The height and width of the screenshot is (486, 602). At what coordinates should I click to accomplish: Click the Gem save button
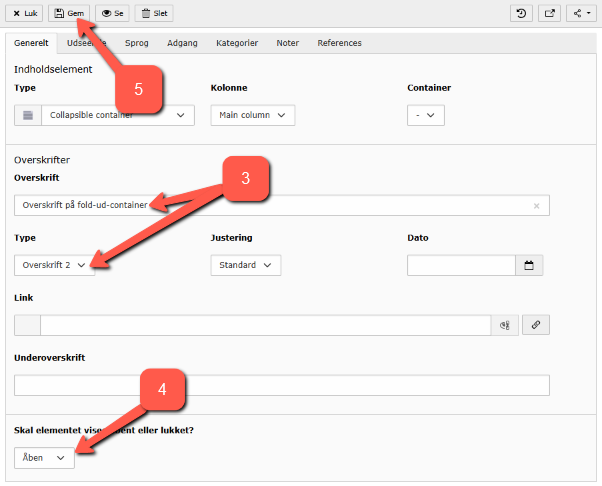[x=69, y=13]
